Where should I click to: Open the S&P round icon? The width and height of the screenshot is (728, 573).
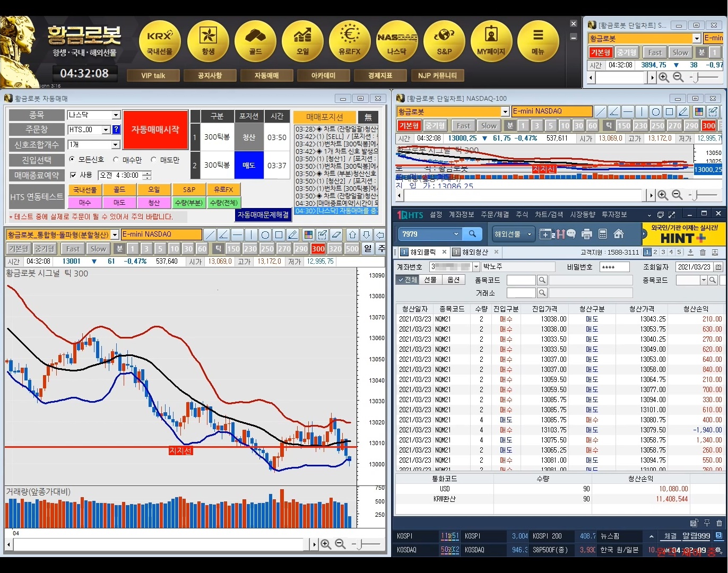tap(444, 42)
